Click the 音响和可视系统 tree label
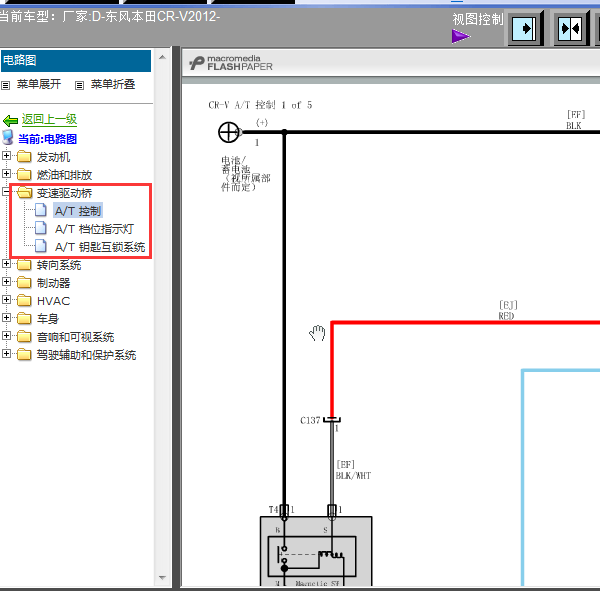Screen dimensions: 600x591 tap(75, 336)
